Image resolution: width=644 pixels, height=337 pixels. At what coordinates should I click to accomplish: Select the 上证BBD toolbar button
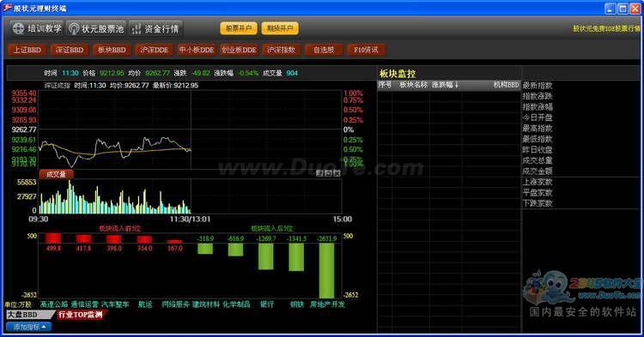coord(27,50)
